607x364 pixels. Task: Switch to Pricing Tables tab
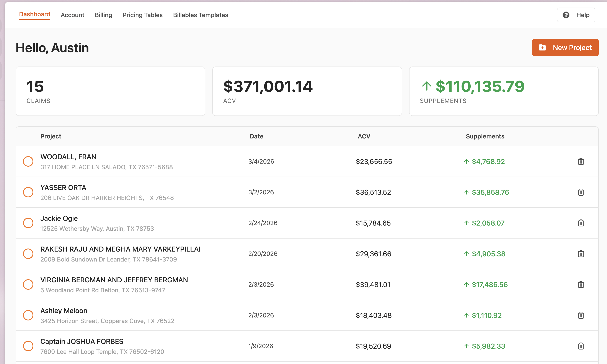pyautogui.click(x=143, y=15)
